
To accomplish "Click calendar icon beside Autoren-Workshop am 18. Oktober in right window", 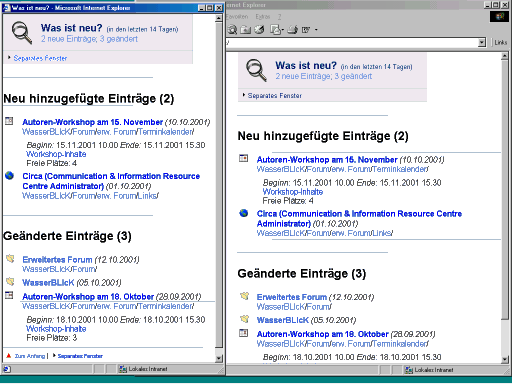I will (244, 333).
